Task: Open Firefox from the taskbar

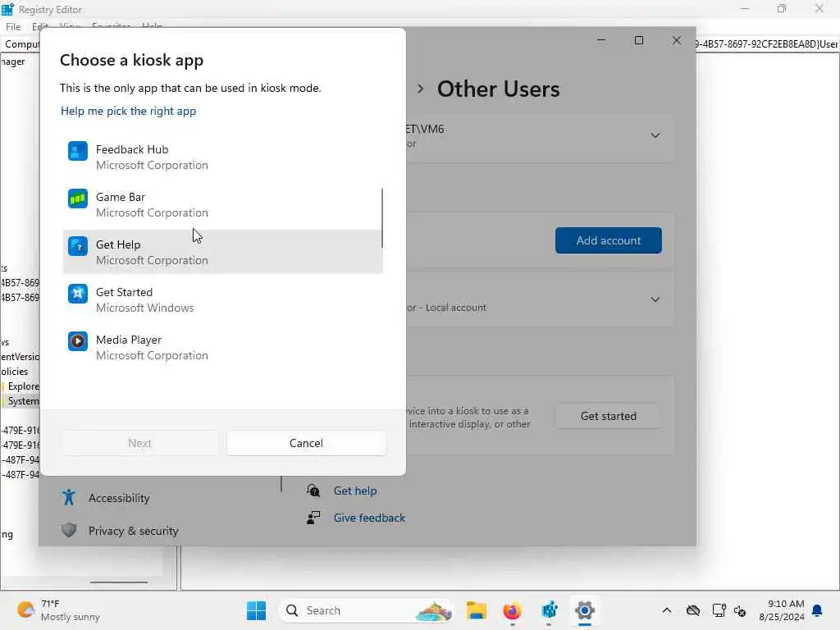Action: pos(512,610)
